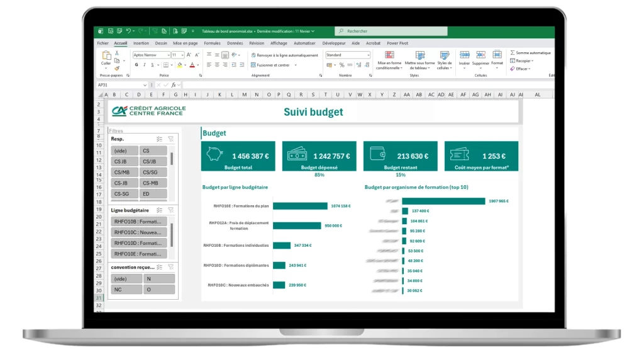
Task: Clear the filter on Resp. slicer
Action: click(x=170, y=139)
